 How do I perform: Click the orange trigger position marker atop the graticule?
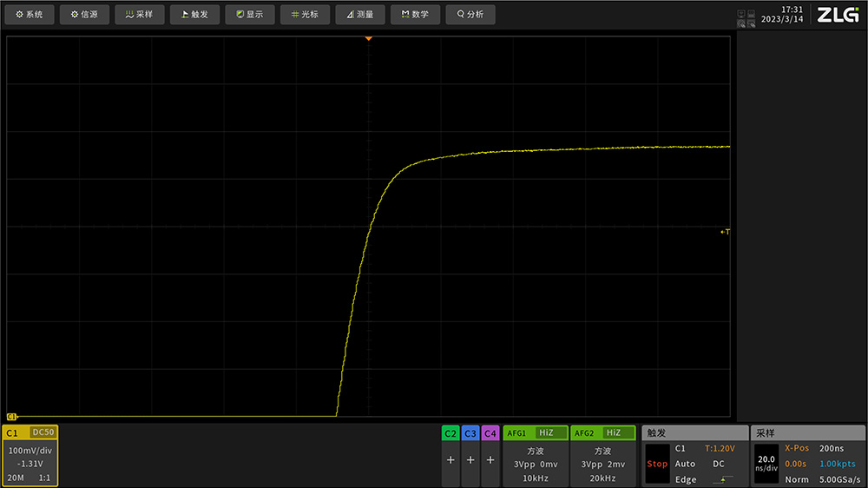tap(368, 39)
